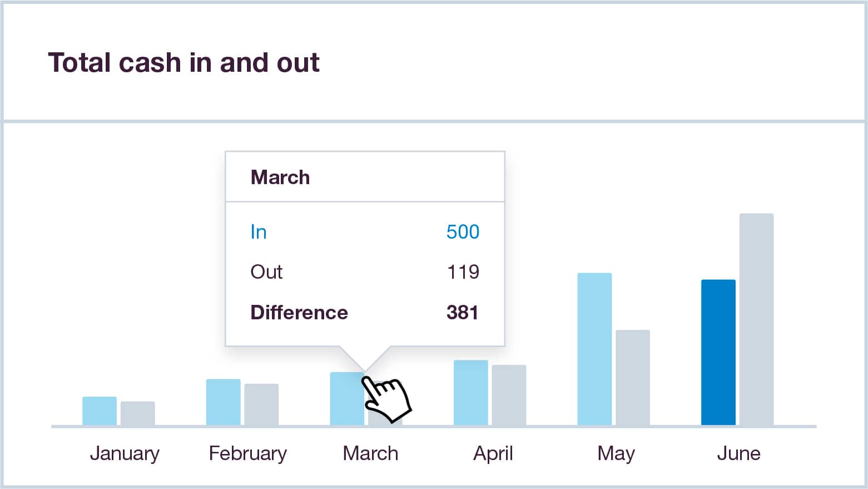
Task: Click the February axis label
Action: click(248, 453)
